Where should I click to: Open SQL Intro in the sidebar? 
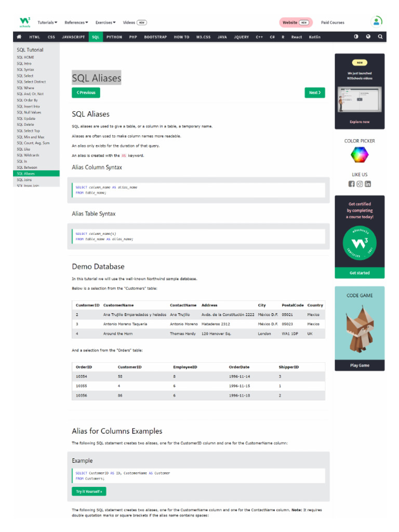tap(24, 63)
